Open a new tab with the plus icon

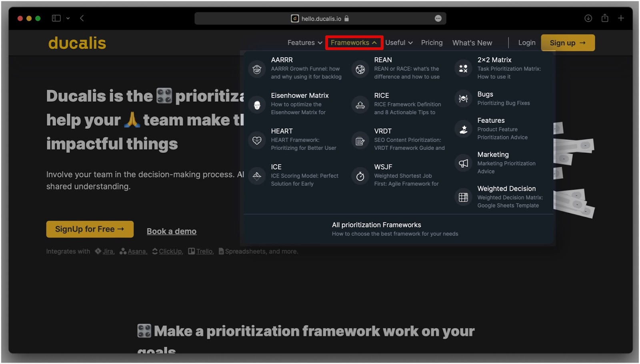pyautogui.click(x=621, y=18)
